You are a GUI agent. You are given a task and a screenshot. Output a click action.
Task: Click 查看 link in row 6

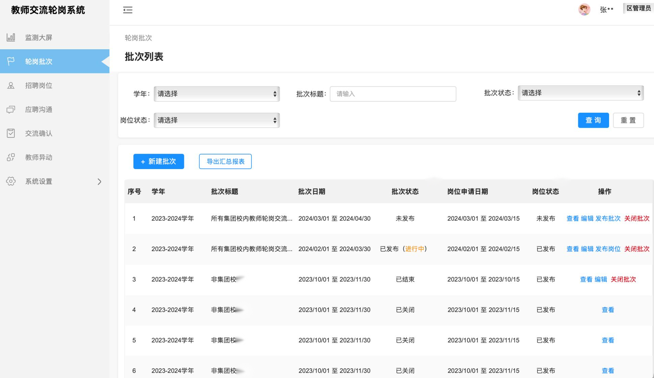[x=608, y=370]
